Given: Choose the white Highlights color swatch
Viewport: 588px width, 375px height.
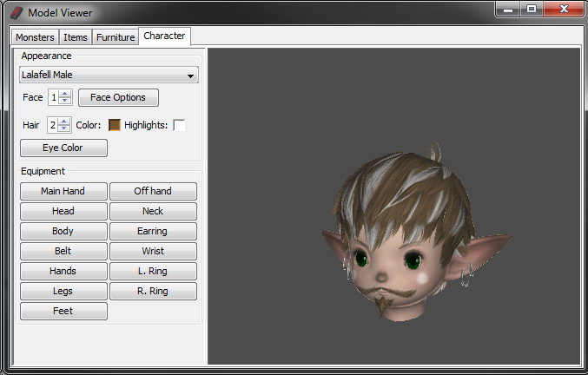Looking at the screenshot, I should tap(179, 125).
